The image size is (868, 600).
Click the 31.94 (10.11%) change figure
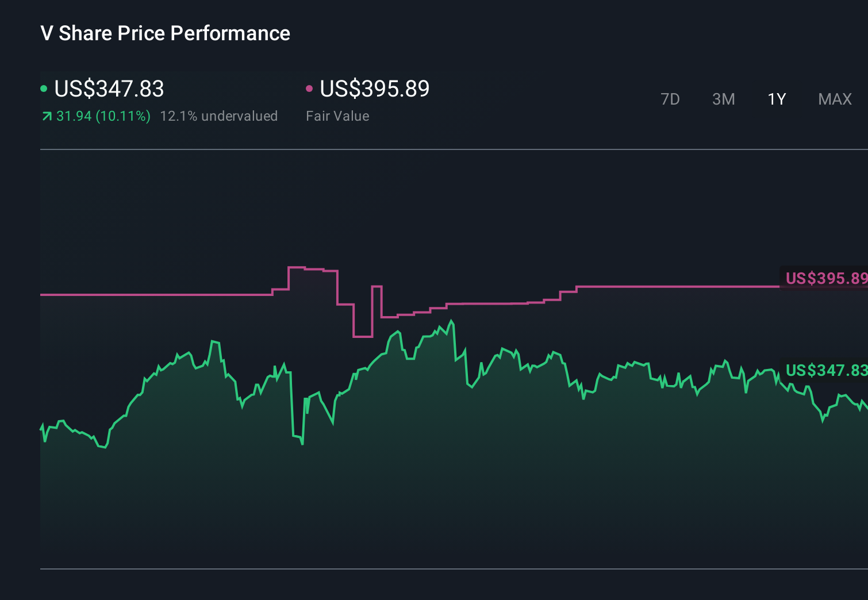point(102,116)
